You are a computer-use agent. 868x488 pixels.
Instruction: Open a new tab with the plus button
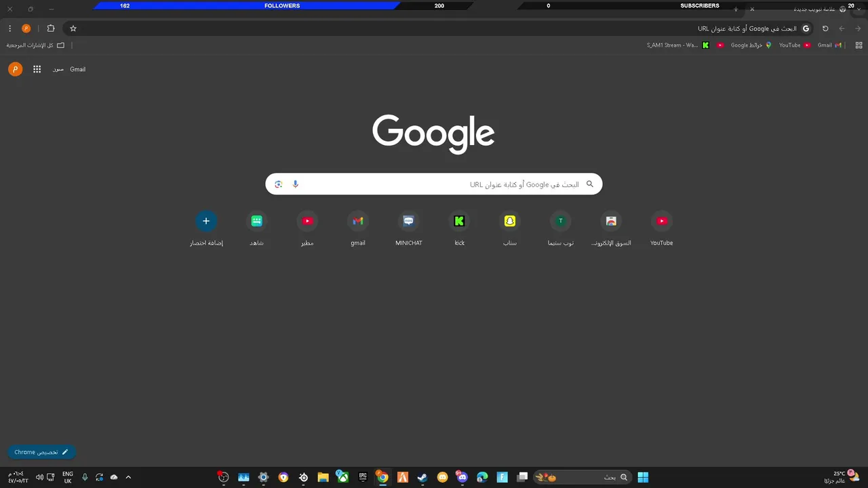[736, 9]
